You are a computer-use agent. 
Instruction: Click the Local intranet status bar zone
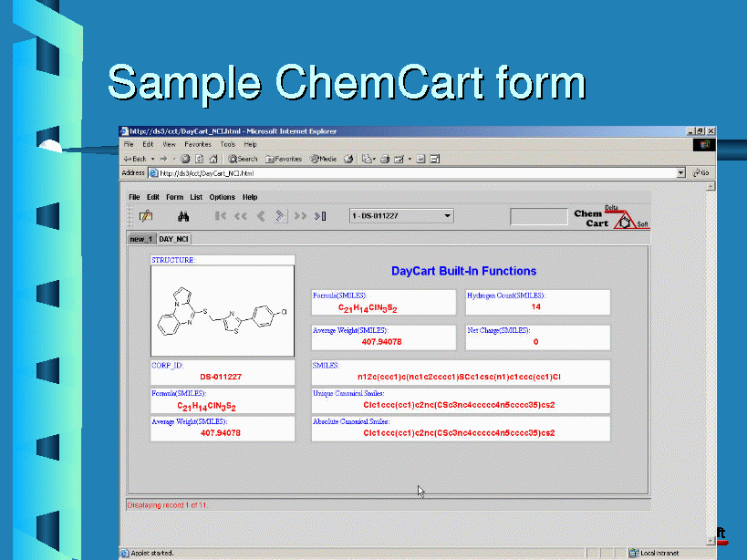click(655, 553)
